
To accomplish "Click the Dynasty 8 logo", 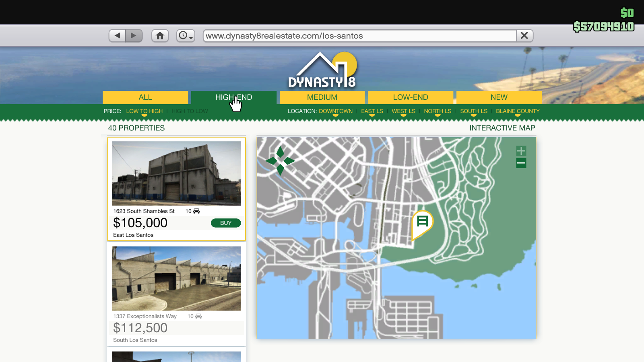I will 322,70.
